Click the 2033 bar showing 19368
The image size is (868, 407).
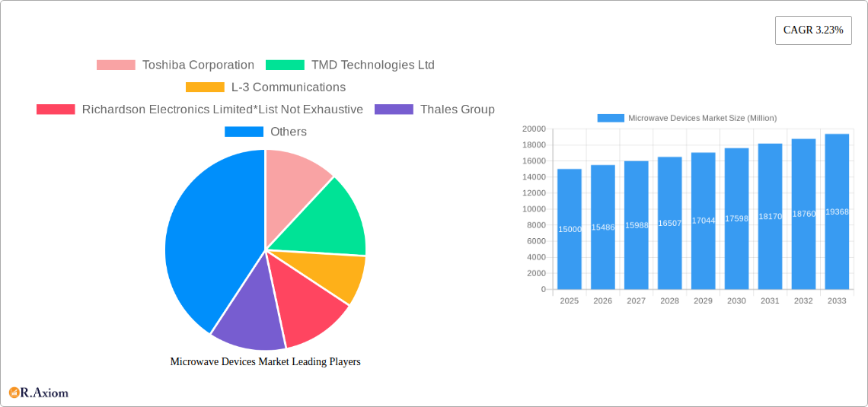(837, 211)
